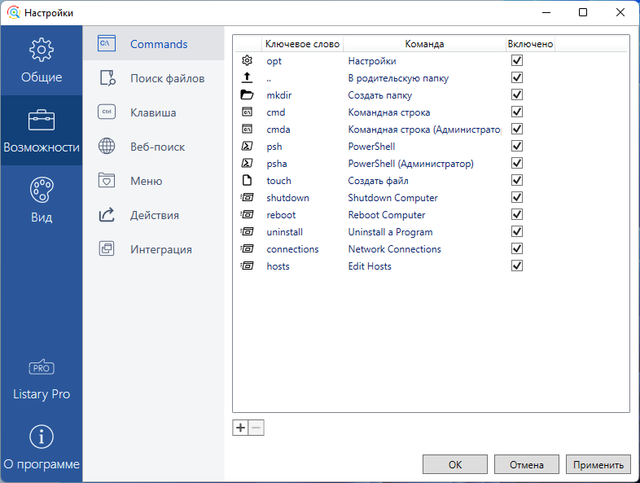
Task: Disable the shutdown command checkbox
Action: click(517, 198)
